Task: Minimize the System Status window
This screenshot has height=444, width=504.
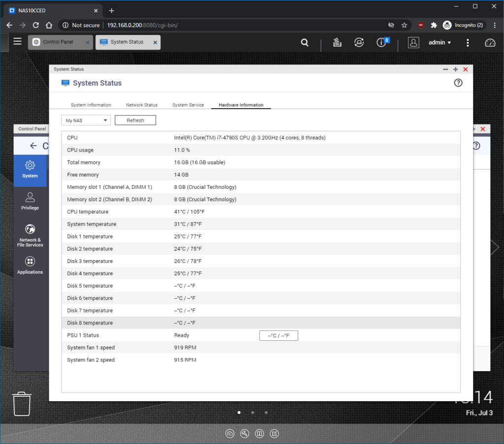Action: tap(445, 69)
